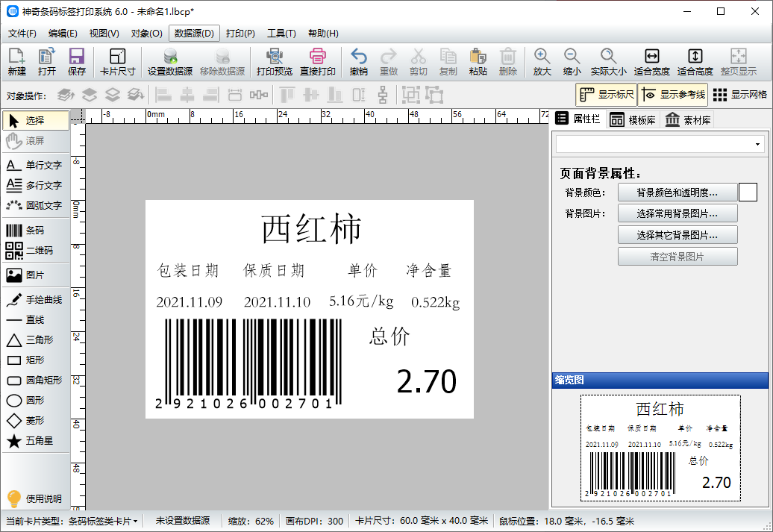Save the label with 保存 icon
This screenshot has width=773, height=532.
76,62
